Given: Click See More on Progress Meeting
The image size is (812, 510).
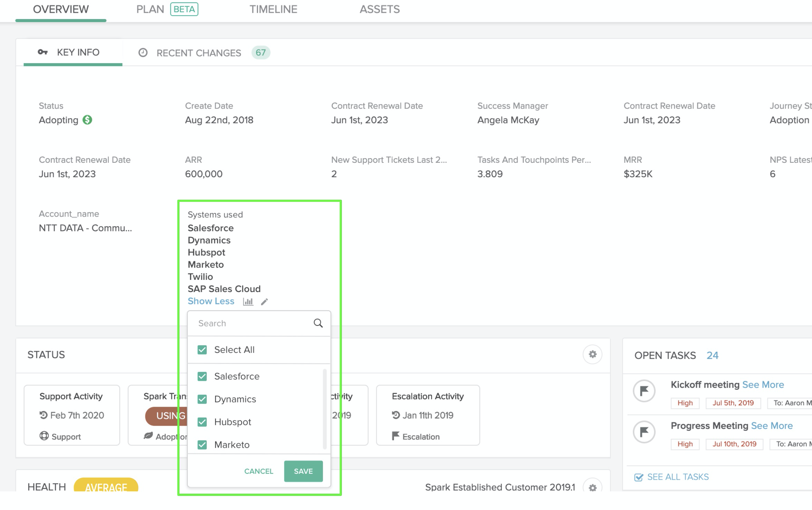Looking at the screenshot, I should pos(772,426).
